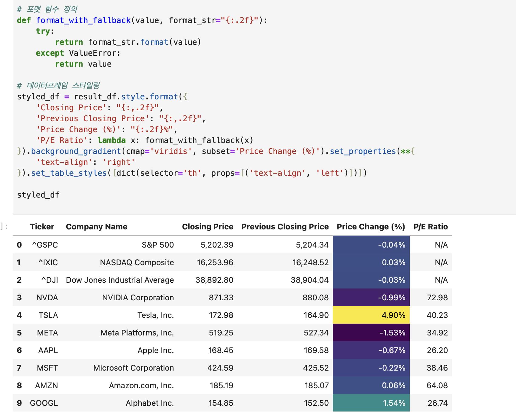Image resolution: width=516 pixels, height=420 pixels.
Task: Click background_gradient in the code
Action: (76, 151)
